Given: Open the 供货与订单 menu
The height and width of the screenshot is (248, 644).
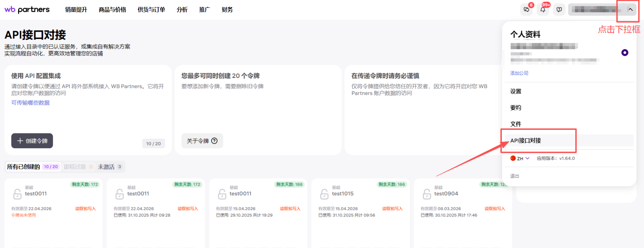Looking at the screenshot, I should point(151,10).
